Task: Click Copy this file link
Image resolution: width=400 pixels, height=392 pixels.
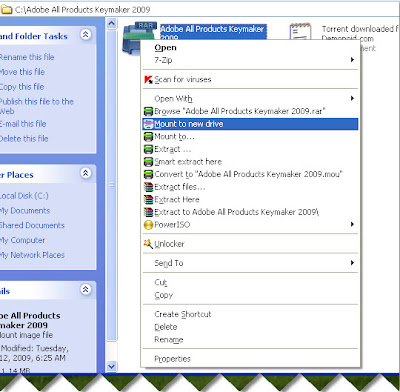Action: pyautogui.click(x=22, y=87)
